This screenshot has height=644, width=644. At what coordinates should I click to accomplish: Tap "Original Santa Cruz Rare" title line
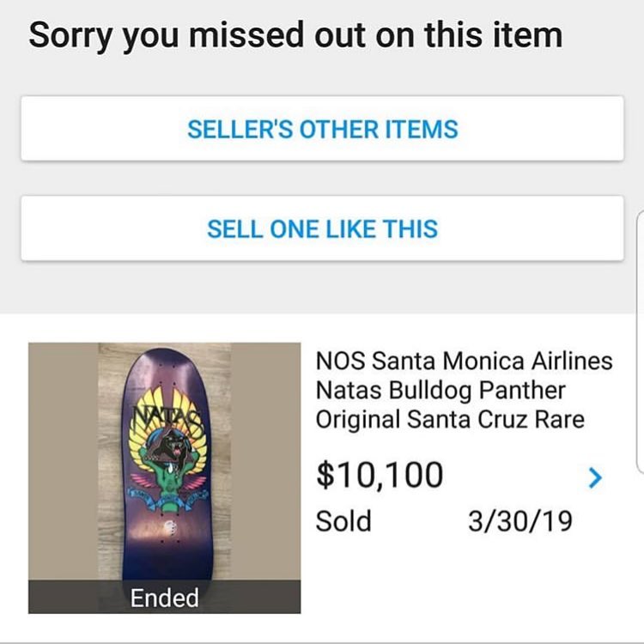tap(450, 420)
